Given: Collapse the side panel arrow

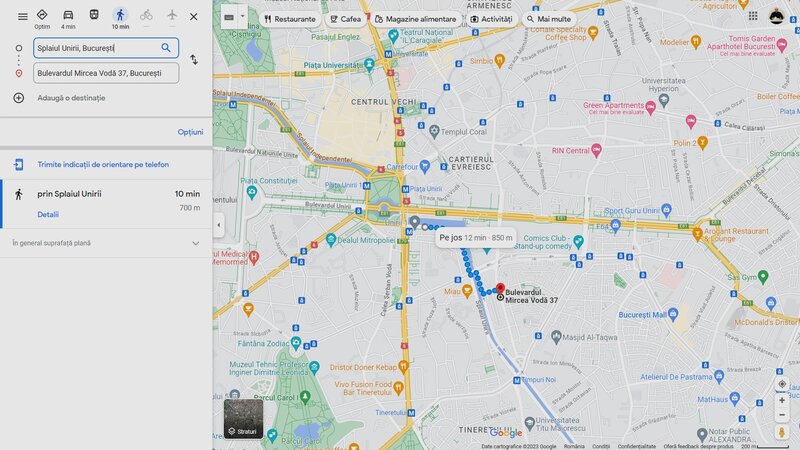Looking at the screenshot, I should pos(219,225).
